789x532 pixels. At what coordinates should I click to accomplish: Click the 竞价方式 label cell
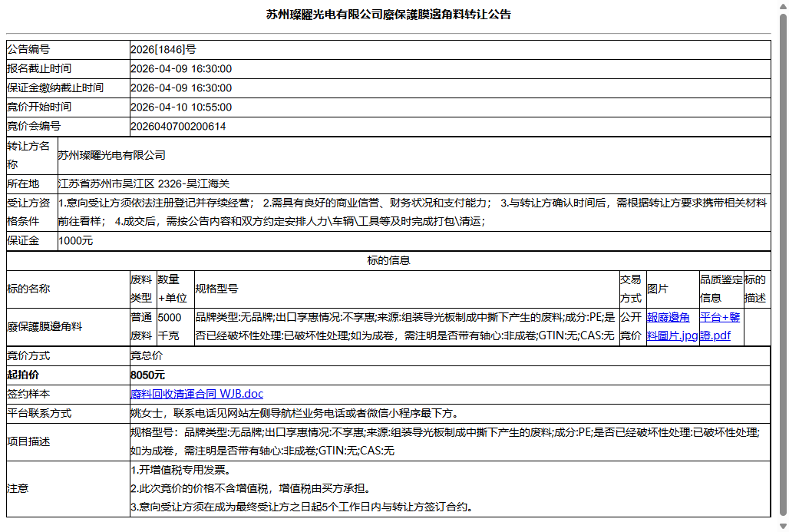[x=68, y=356]
